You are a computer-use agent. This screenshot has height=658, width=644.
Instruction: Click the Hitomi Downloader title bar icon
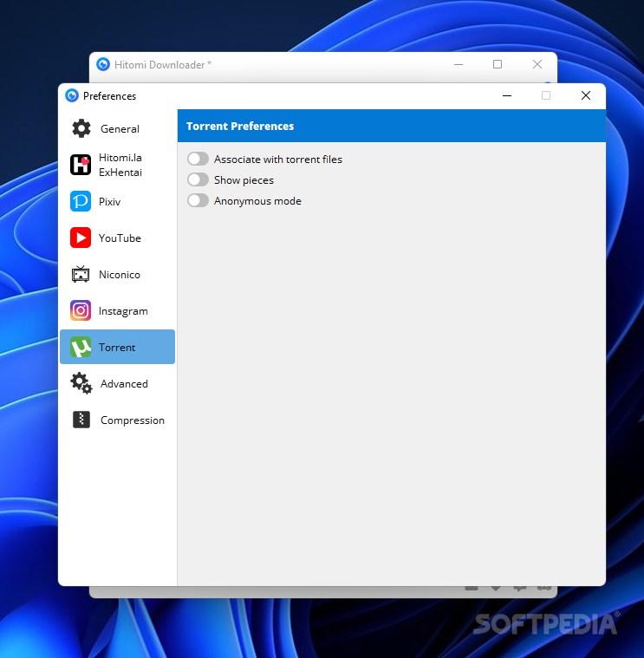pos(103,64)
